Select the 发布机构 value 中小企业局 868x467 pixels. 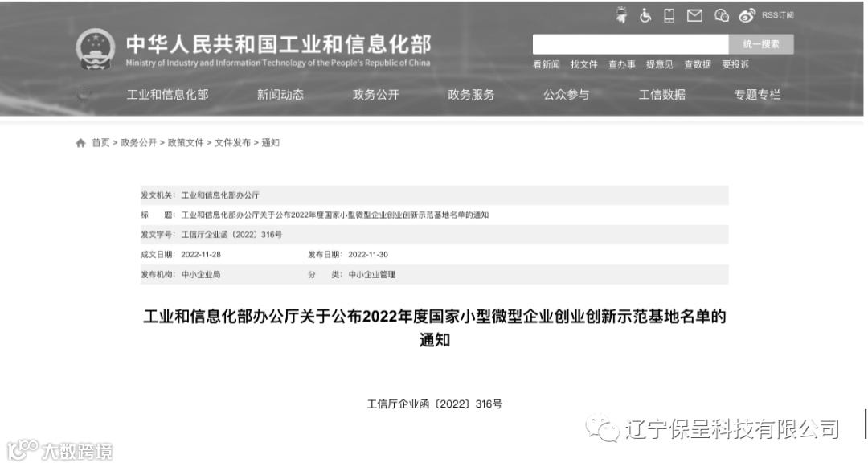coord(201,274)
